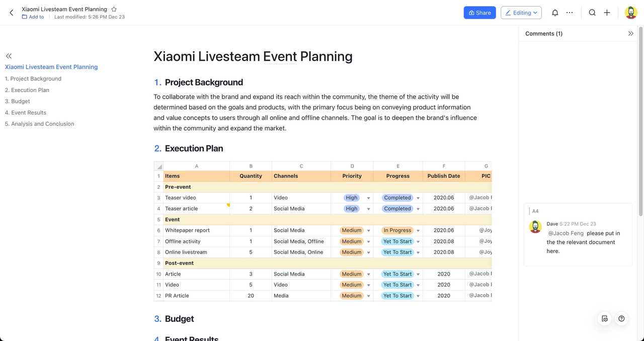The height and width of the screenshot is (341, 644).
Task: Open the High priority dropdown for Teaser video
Action: pyautogui.click(x=368, y=198)
